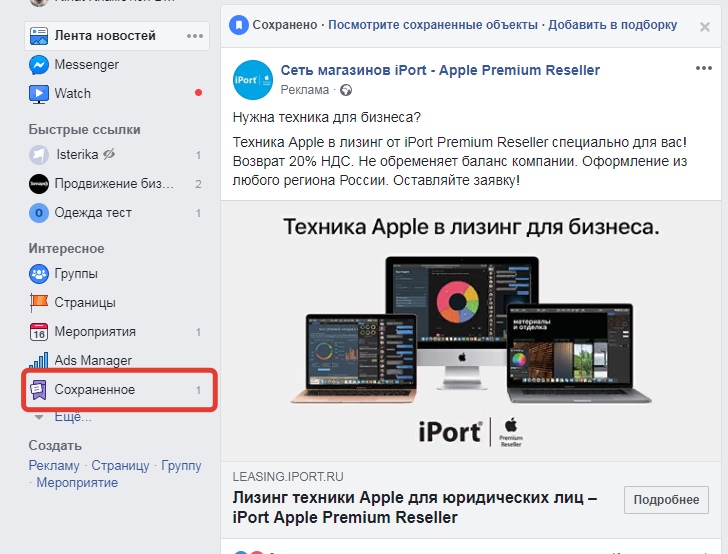The width and height of the screenshot is (728, 554).
Task: Open the Группы section
Action: pyautogui.click(x=76, y=274)
